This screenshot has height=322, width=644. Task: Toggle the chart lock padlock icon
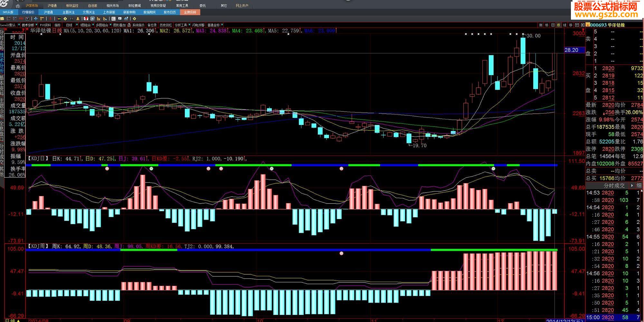click(129, 25)
